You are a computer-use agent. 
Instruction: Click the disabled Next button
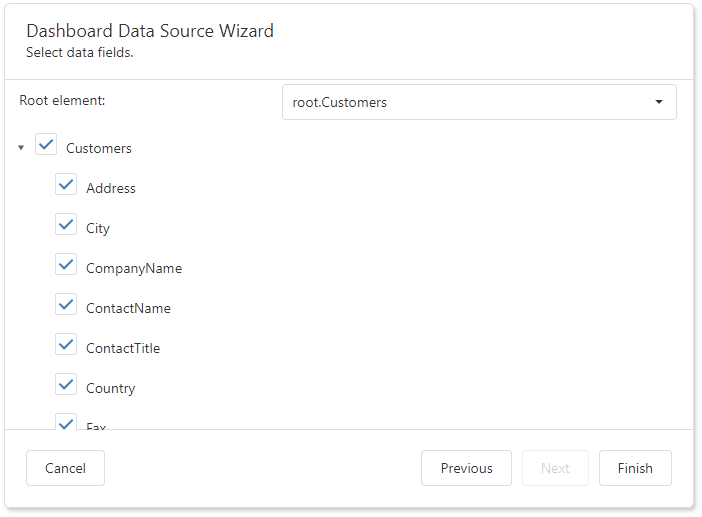(x=555, y=468)
